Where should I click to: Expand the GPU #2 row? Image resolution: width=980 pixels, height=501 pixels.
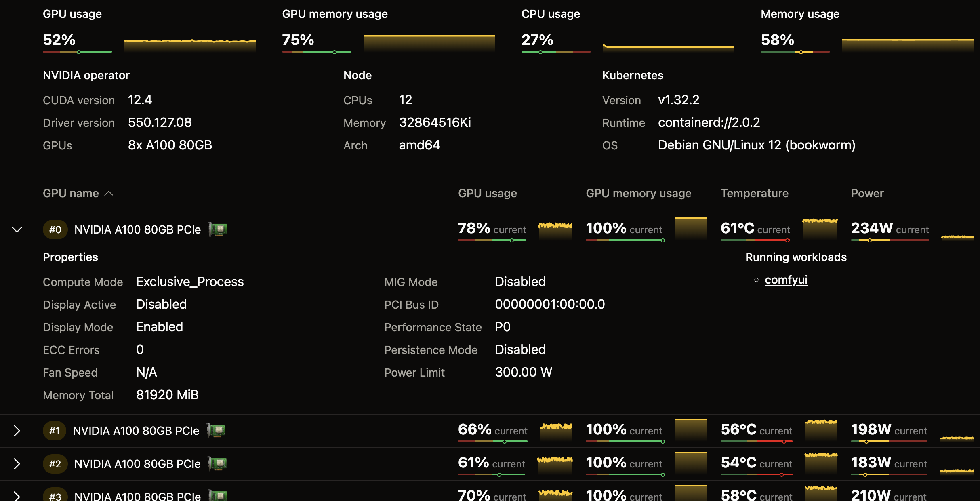(17, 464)
